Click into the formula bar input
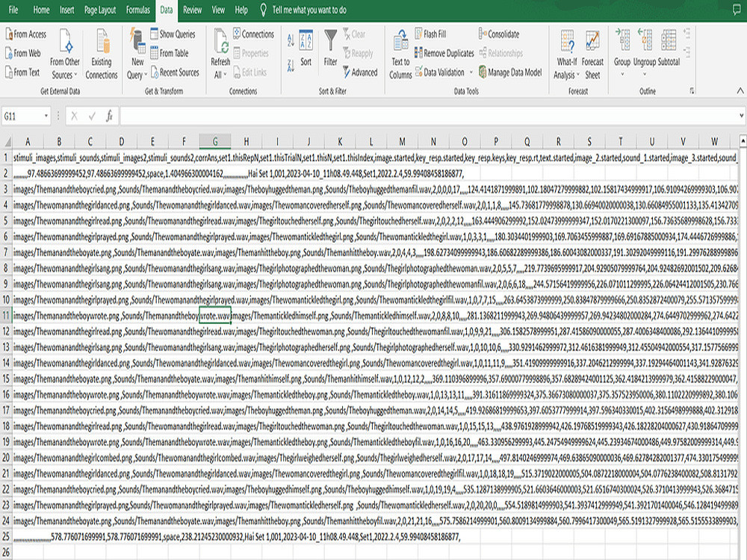The width and height of the screenshot is (747, 560). coord(428,116)
